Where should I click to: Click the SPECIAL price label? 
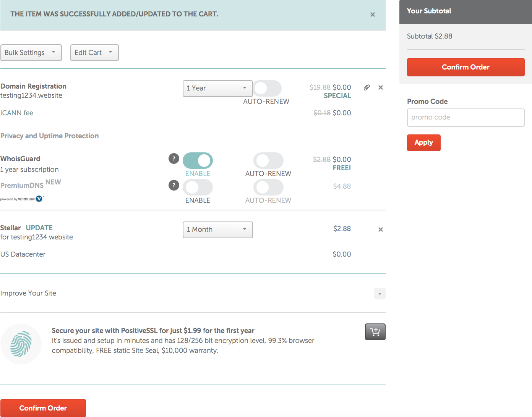pyautogui.click(x=337, y=96)
